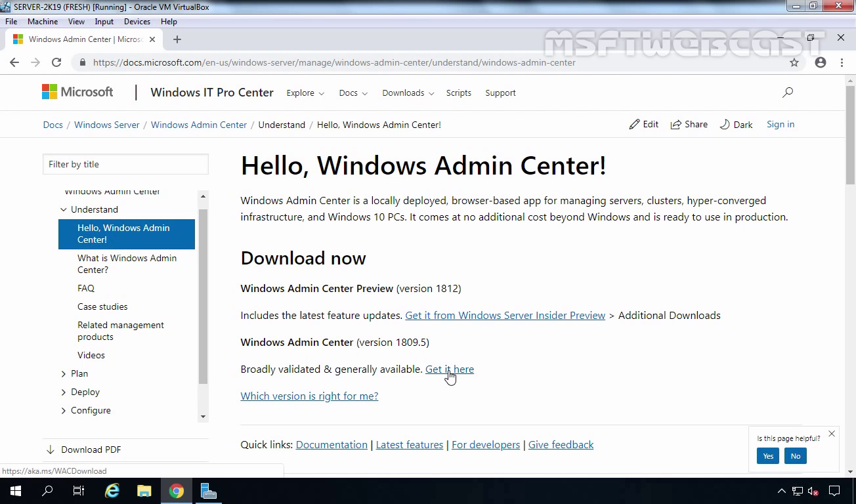Open the For developers quick link
Viewport: 856px width, 504px height.
486,445
